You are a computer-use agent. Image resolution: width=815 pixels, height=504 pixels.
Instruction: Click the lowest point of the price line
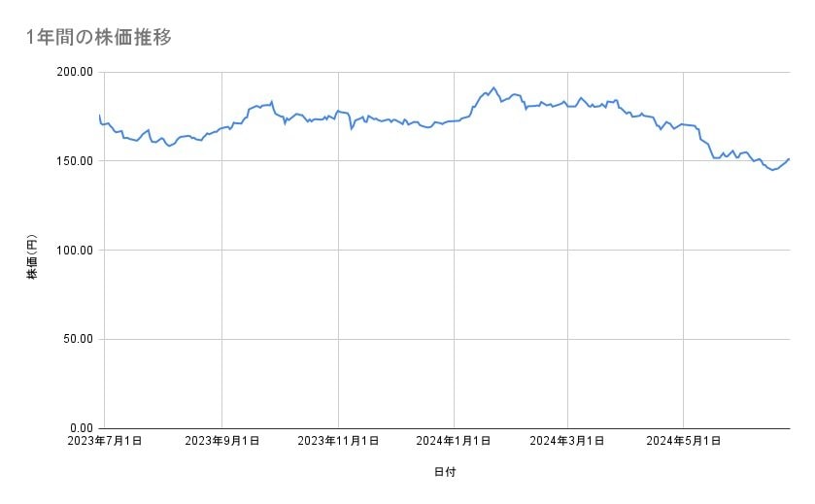tap(772, 170)
